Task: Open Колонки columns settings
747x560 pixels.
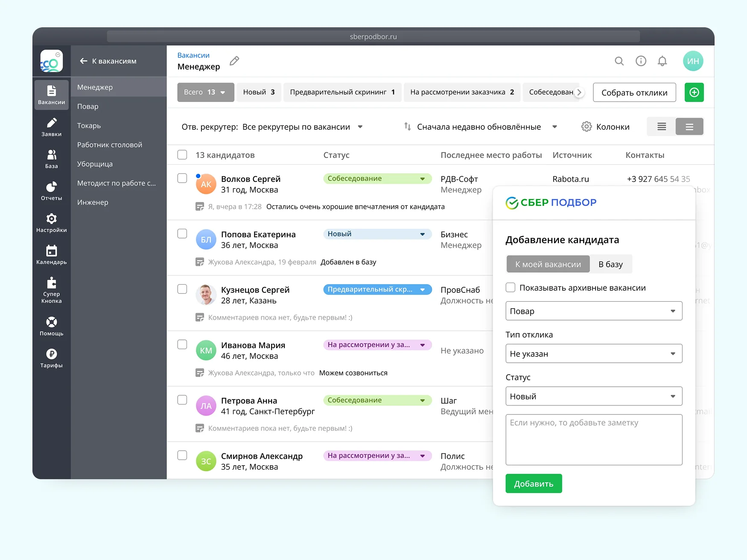Action: click(605, 127)
